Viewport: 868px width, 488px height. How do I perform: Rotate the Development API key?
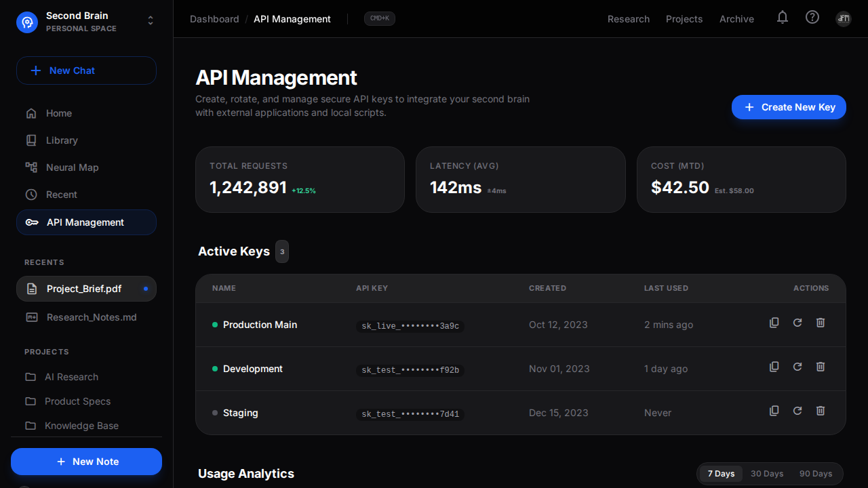pos(797,367)
